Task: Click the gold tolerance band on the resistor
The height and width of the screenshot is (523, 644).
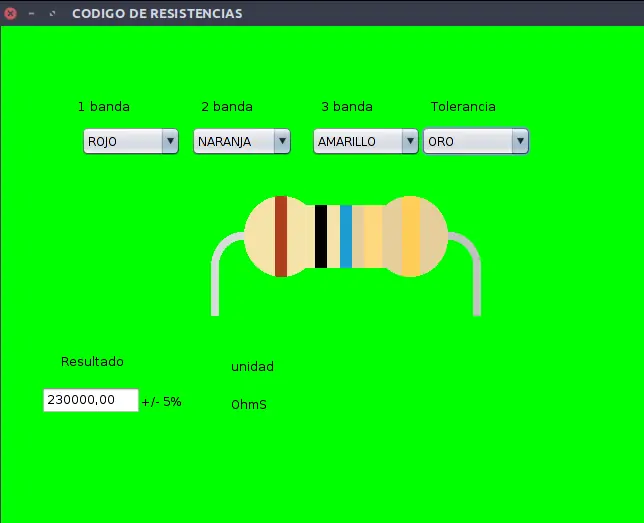Action: (x=411, y=236)
